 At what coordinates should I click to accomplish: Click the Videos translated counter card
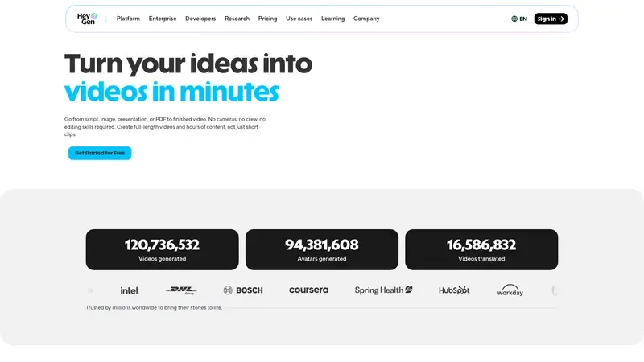481,249
